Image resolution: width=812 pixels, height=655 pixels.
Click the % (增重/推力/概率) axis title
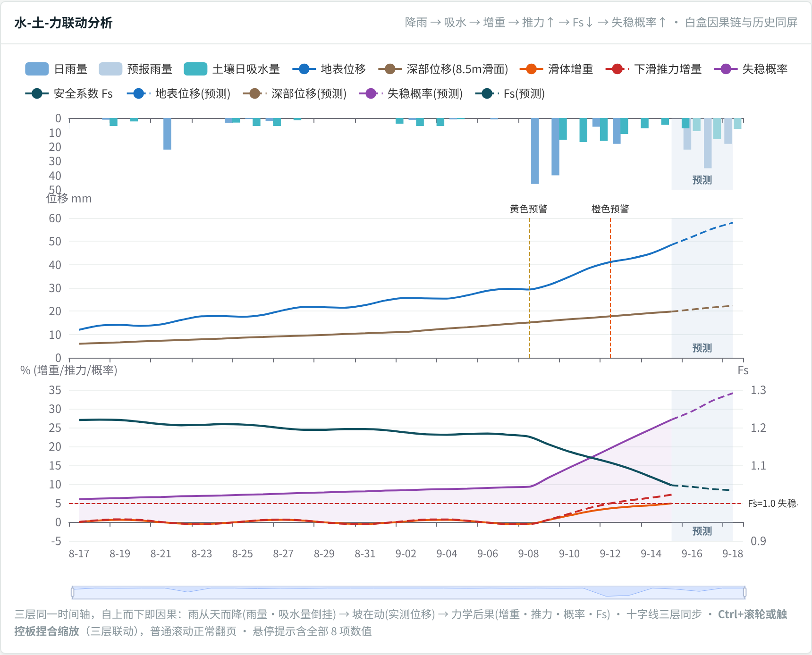tap(69, 370)
